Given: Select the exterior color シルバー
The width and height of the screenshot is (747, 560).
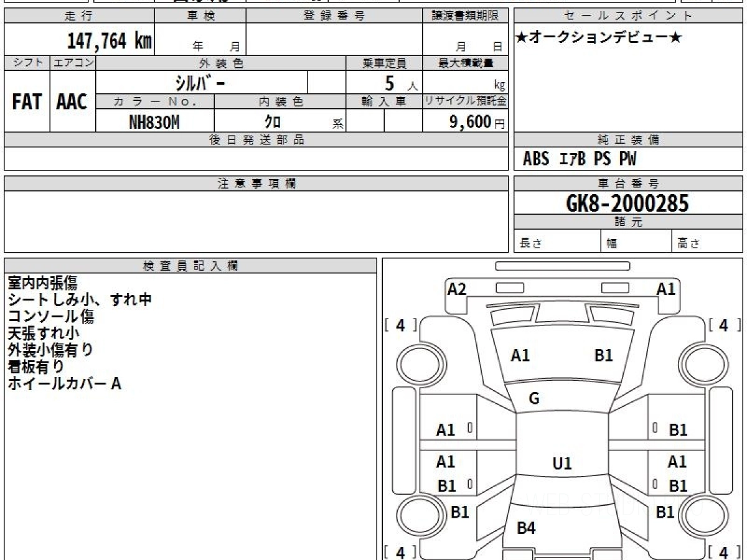Looking at the screenshot, I should pos(201,82).
